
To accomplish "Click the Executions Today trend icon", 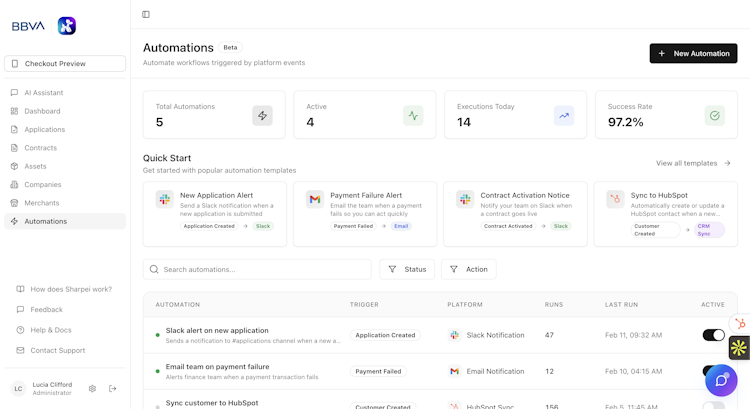I will point(564,115).
